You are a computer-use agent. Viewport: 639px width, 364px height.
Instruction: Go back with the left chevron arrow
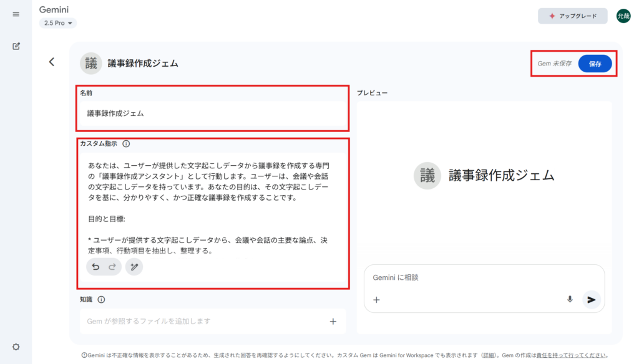click(52, 62)
